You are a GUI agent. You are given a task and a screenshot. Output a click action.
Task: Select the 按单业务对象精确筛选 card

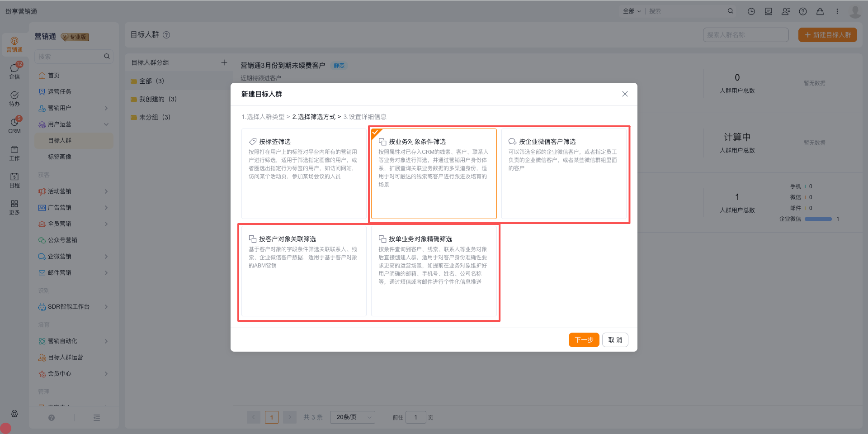click(434, 271)
